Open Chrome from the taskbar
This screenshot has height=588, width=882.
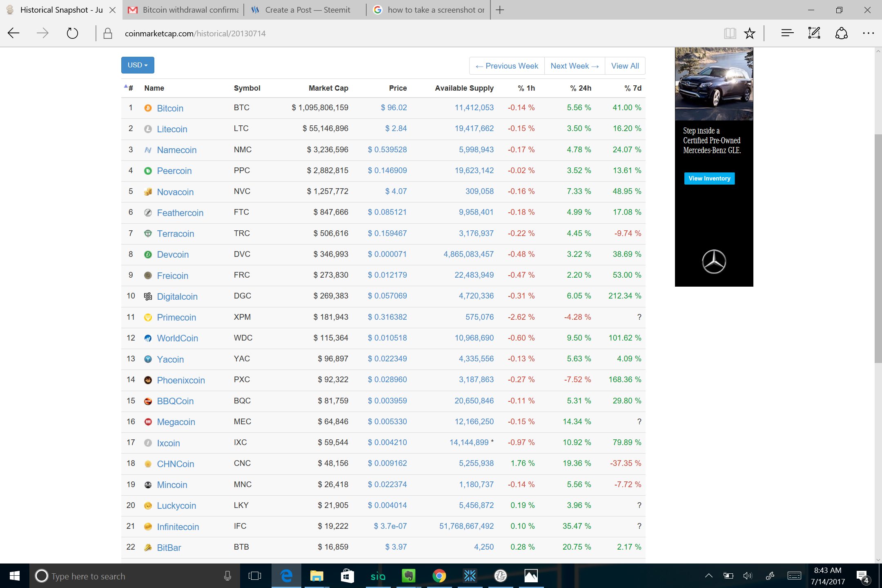click(x=439, y=576)
